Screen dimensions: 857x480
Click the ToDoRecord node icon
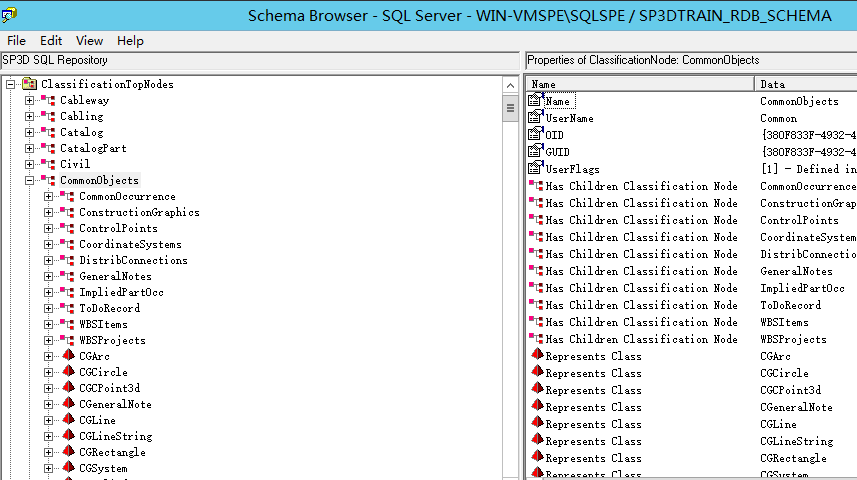[67, 308]
